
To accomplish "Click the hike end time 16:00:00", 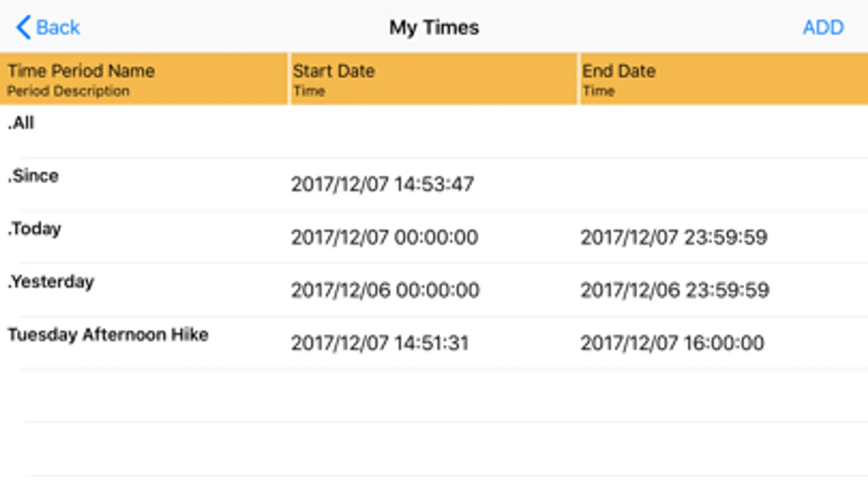I will 672,343.
